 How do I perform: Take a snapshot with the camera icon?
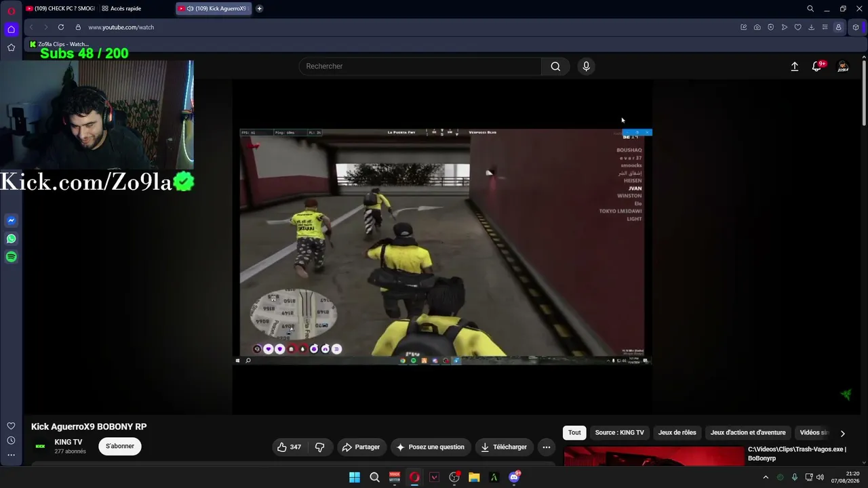tap(757, 27)
